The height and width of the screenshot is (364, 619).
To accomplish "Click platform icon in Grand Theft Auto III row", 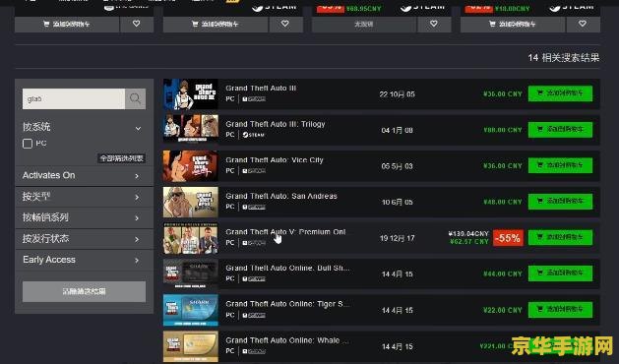I will click(254, 99).
